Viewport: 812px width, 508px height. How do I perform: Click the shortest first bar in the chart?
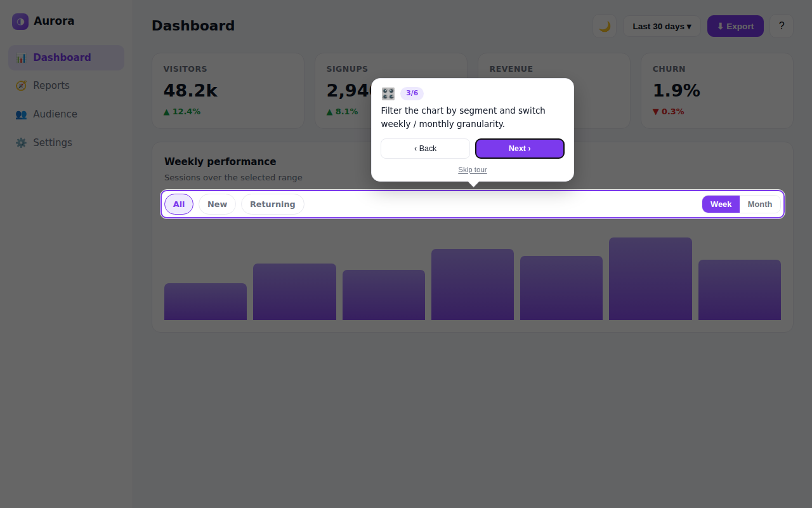(x=206, y=302)
